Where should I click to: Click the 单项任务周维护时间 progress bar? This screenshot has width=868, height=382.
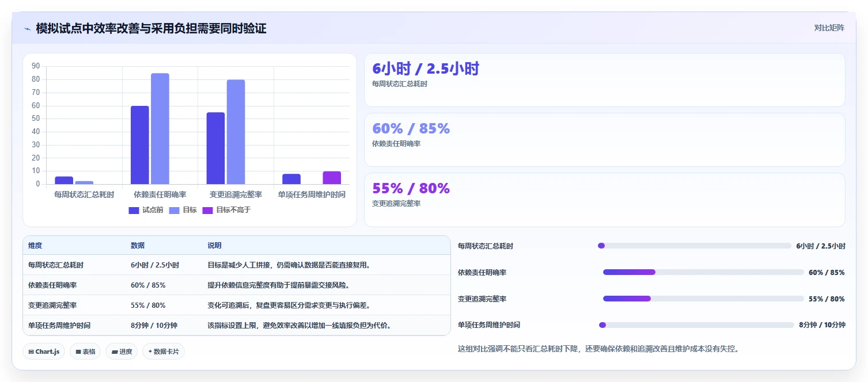[x=696, y=325]
